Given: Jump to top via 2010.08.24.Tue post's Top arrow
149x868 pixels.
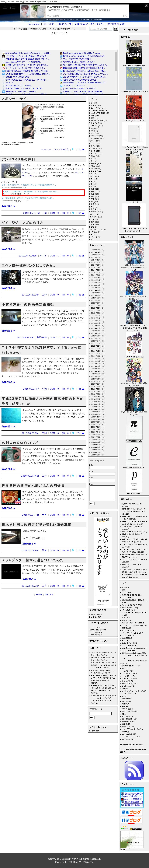Looking at the screenshot, I should coord(81,515).
